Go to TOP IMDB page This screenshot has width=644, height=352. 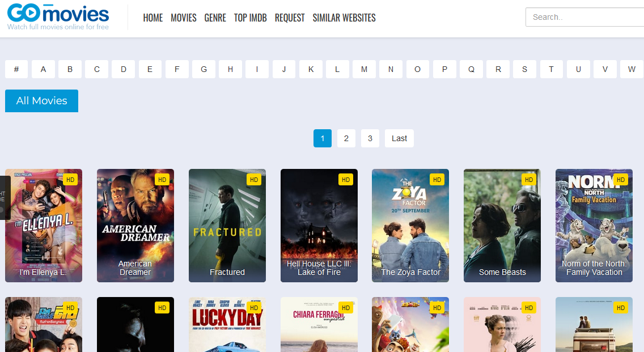[x=250, y=18]
